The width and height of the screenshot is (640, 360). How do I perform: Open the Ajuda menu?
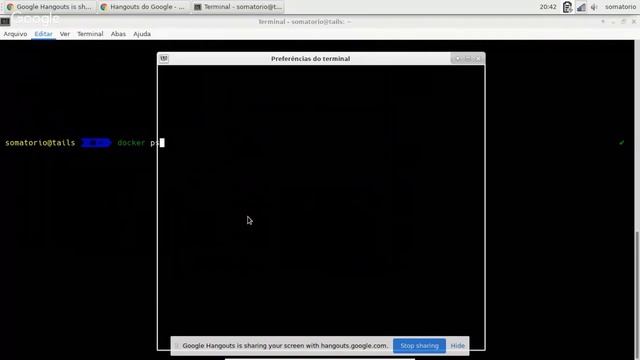142,34
